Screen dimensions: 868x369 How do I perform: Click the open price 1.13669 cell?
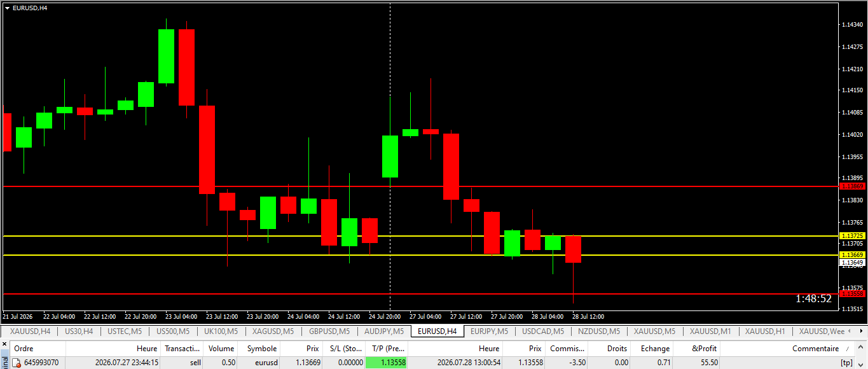pyautogui.click(x=301, y=363)
